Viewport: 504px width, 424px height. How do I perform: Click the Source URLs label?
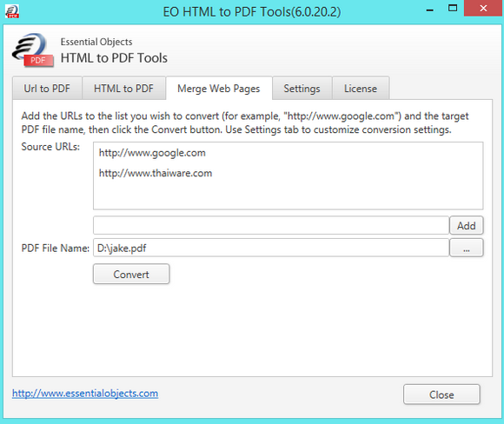(50, 147)
